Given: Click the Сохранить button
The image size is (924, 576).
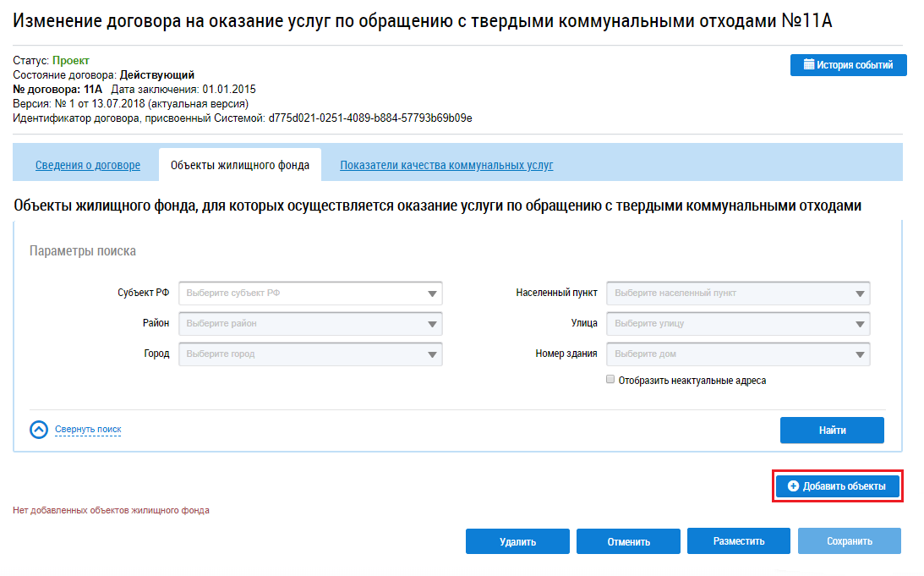Looking at the screenshot, I should pyautogui.click(x=850, y=541).
